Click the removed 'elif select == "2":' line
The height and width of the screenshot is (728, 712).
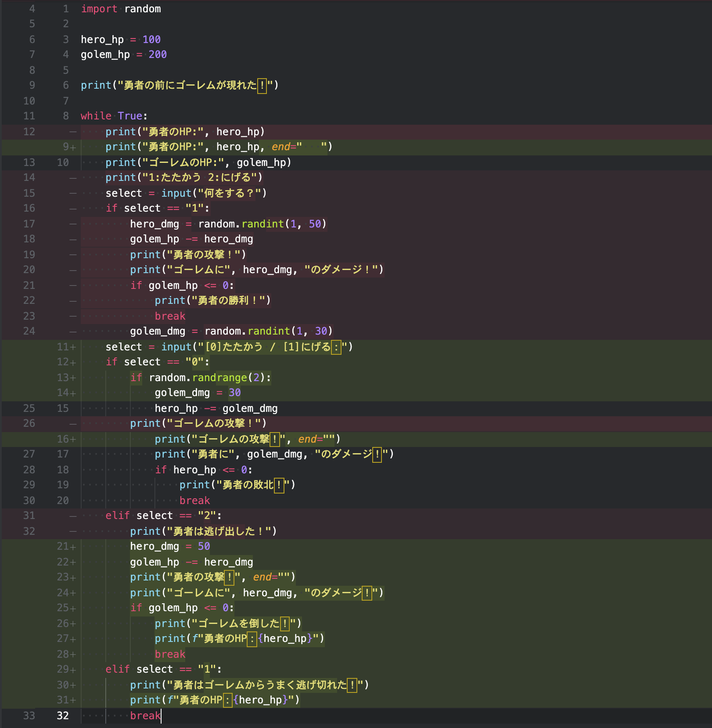click(164, 515)
